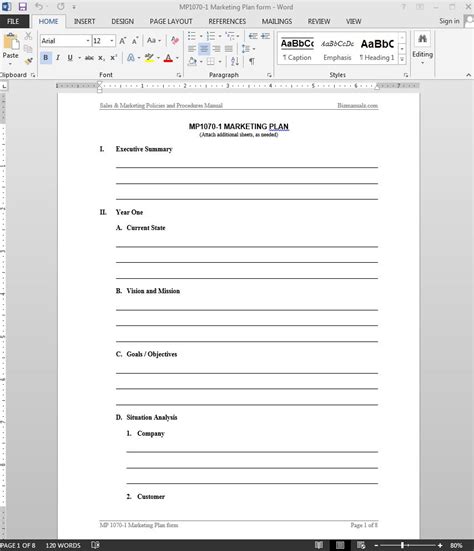Select the Format Painter brush
Image resolution: width=474 pixels, height=551 pixels.
pos(28,61)
